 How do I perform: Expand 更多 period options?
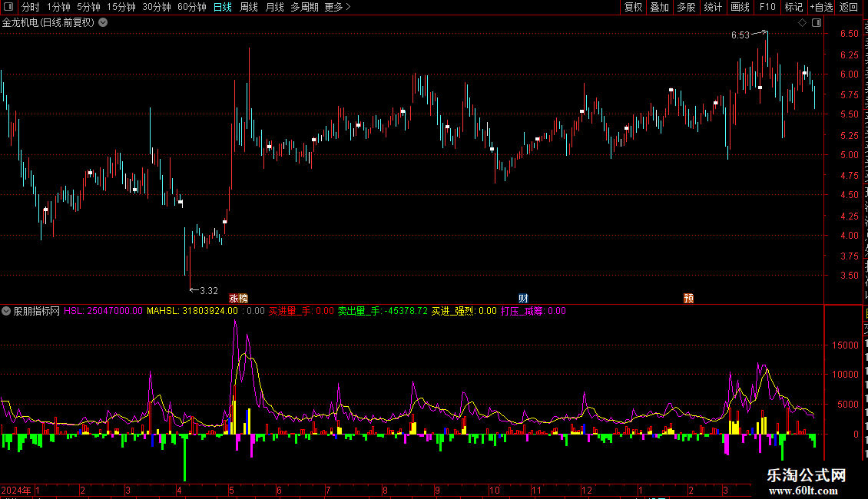tap(338, 7)
